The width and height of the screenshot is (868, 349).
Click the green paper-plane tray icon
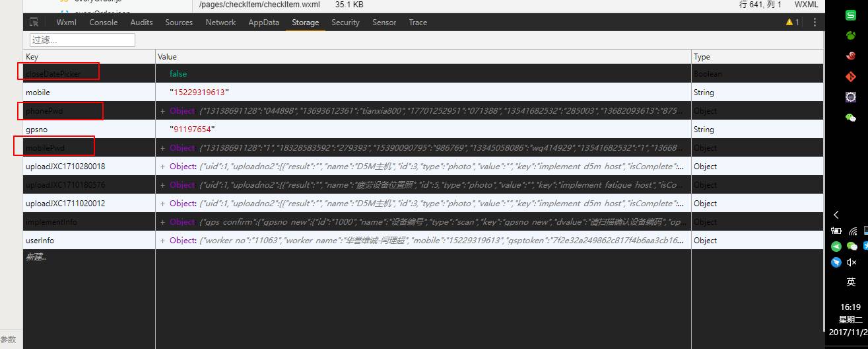pyautogui.click(x=836, y=247)
